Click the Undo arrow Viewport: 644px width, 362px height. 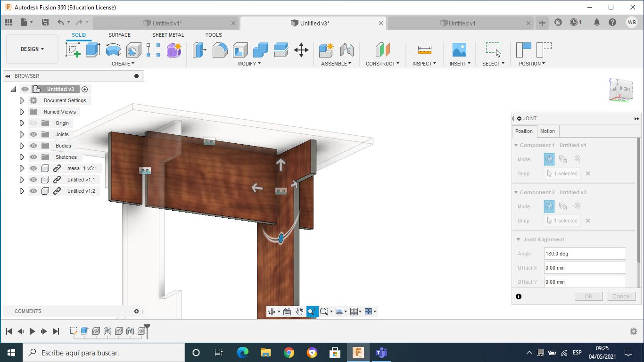(60, 22)
